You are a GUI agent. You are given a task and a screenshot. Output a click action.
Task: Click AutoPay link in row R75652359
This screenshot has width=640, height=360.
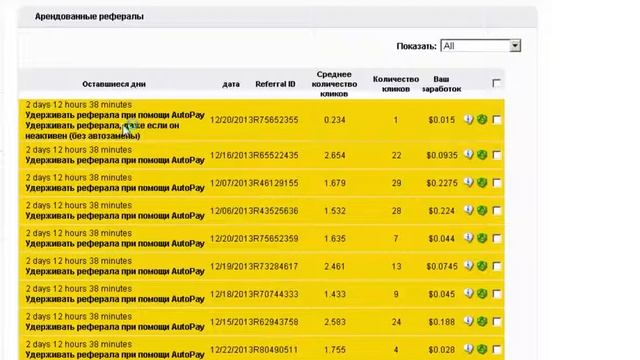(x=115, y=244)
